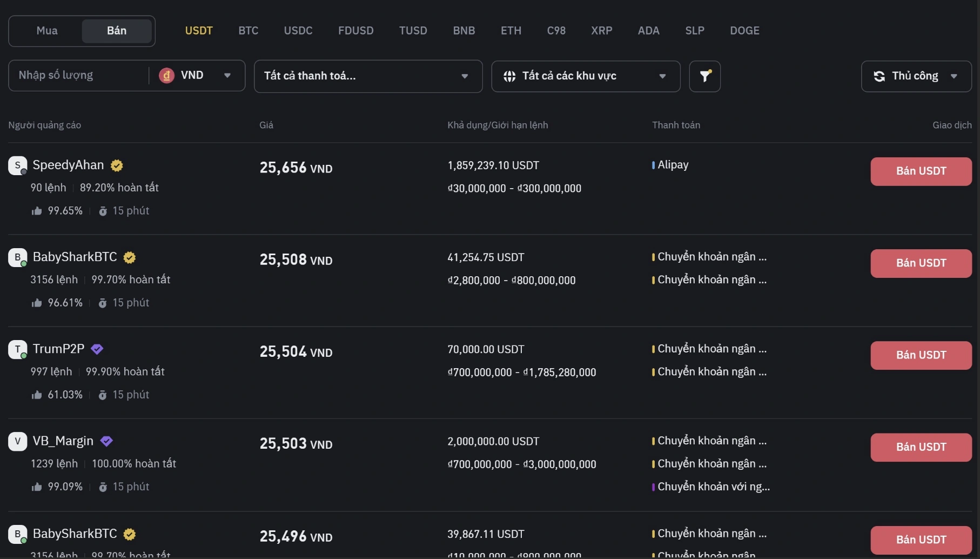The image size is (980, 559).
Task: Click Bán USDT for the 25,496 VND offer
Action: tap(921, 540)
